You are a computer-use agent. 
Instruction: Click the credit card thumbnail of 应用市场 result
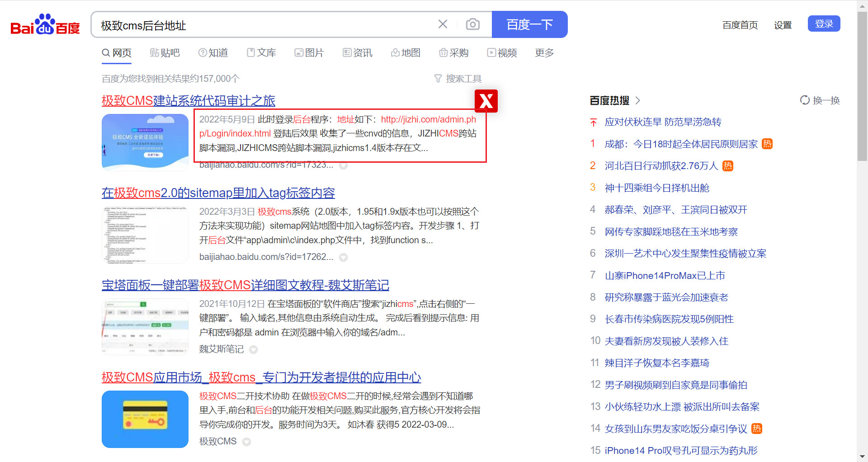pyautogui.click(x=145, y=419)
